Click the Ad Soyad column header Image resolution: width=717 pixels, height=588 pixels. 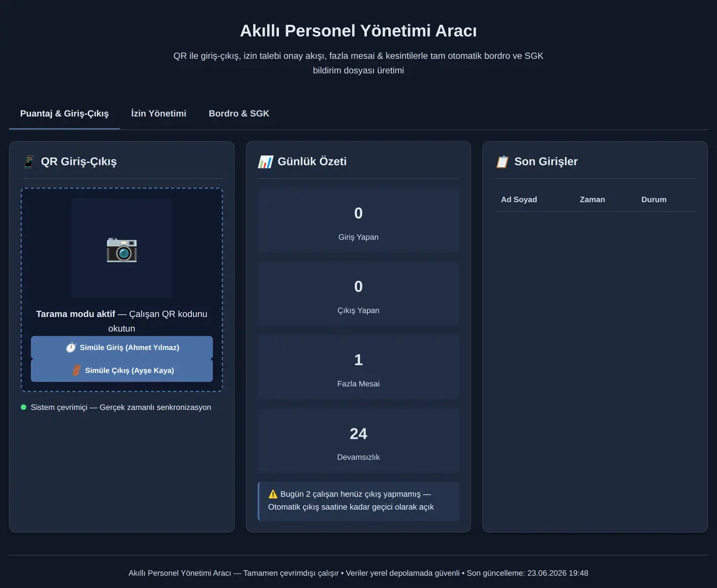519,200
